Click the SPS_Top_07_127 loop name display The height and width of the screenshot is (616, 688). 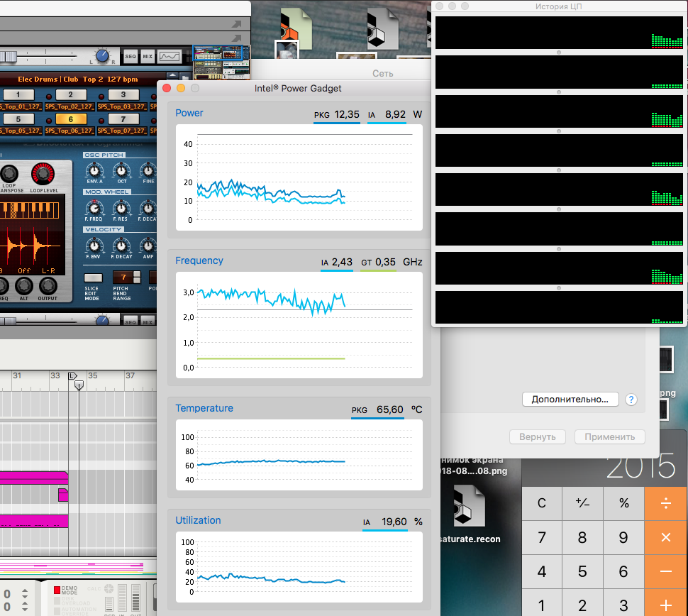(x=122, y=131)
